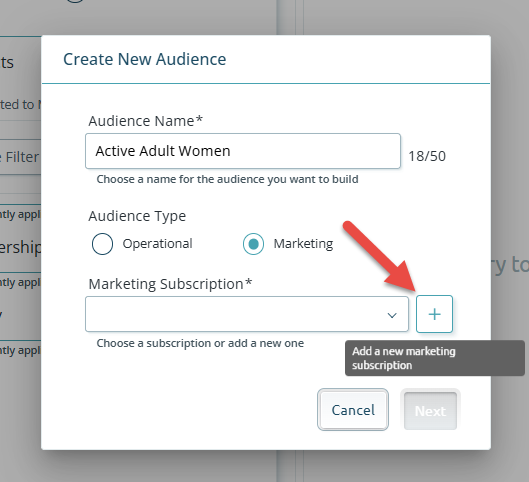529x482 pixels.
Task: Click the Create New Audience dialog title
Action: (x=145, y=59)
